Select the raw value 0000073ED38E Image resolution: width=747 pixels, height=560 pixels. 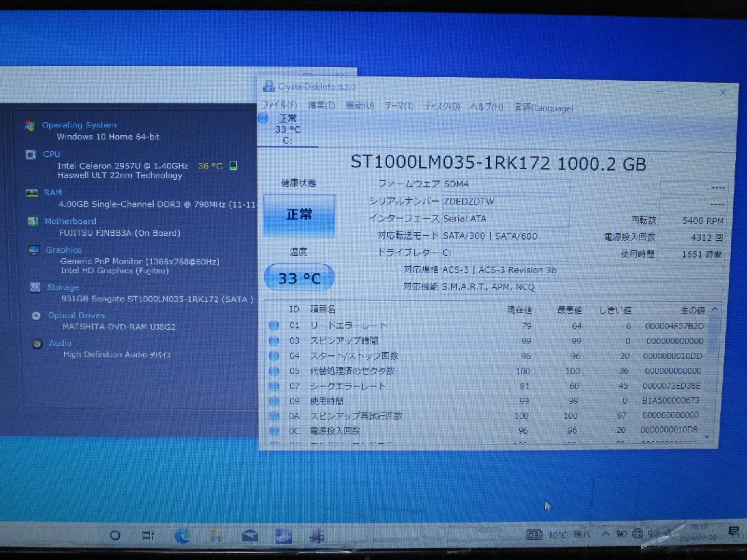click(x=672, y=386)
